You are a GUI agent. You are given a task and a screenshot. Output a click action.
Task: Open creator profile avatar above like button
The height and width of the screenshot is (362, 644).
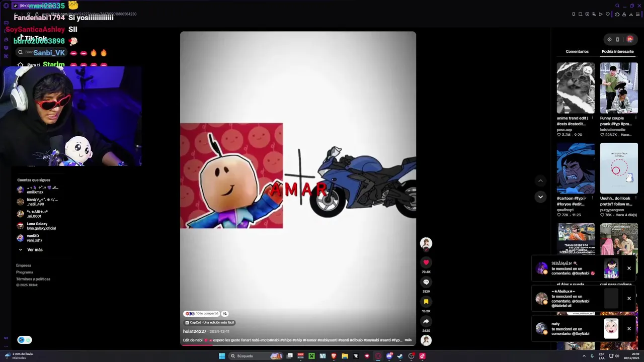426,243
